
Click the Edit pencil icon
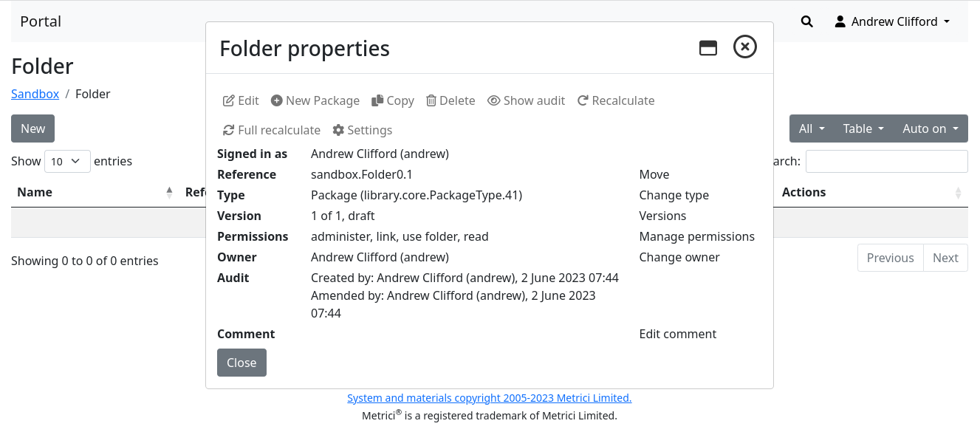pyautogui.click(x=229, y=101)
